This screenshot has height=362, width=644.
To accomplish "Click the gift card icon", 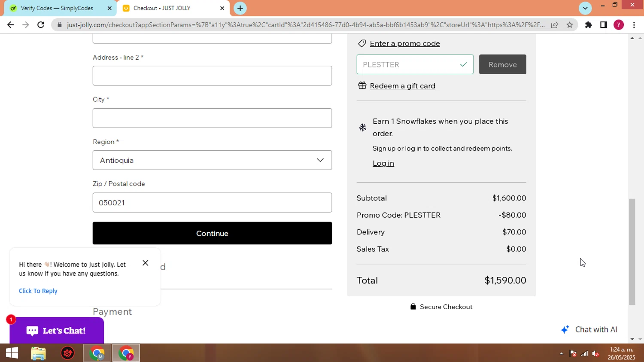I will point(362,85).
